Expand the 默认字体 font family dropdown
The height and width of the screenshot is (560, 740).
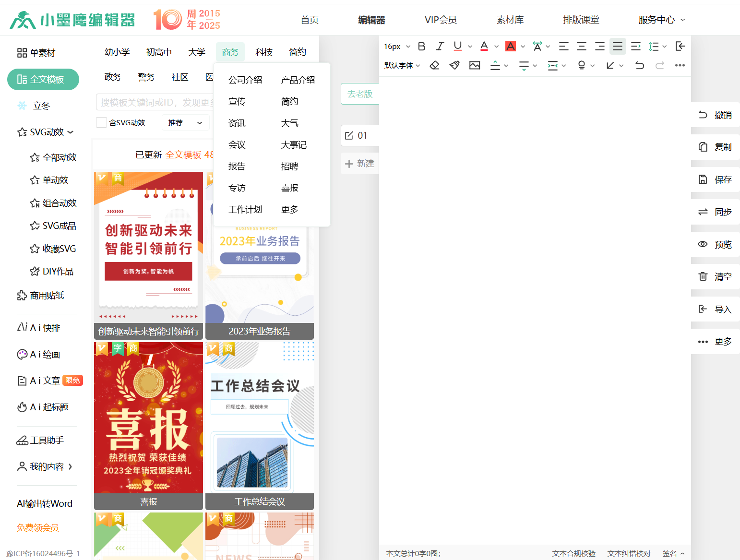pyautogui.click(x=402, y=65)
